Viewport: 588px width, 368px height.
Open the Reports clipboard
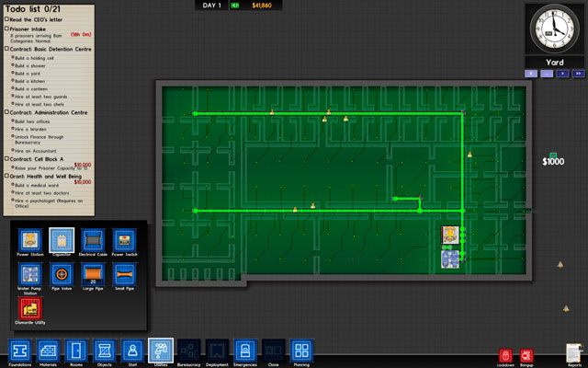point(573,352)
